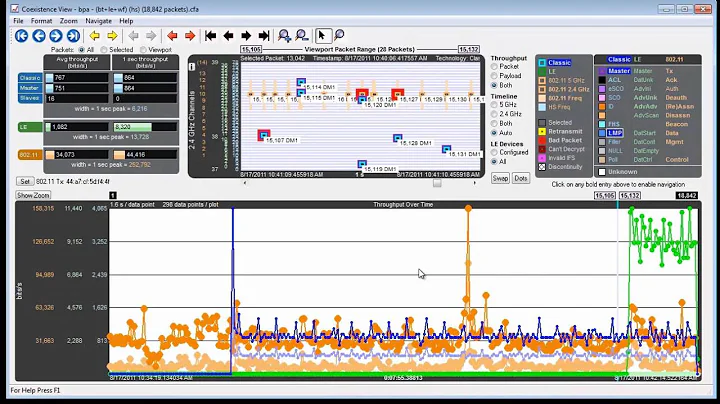Screen dimensions: 720x404
Task: Click the LMP entry in Classic legend
Action: (615, 133)
